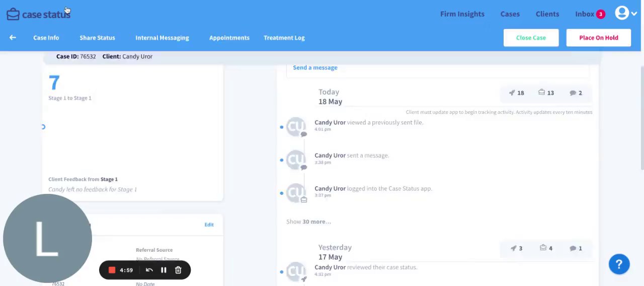Click avatar beside 'sent a message'
The height and width of the screenshot is (286, 644).
(296, 160)
